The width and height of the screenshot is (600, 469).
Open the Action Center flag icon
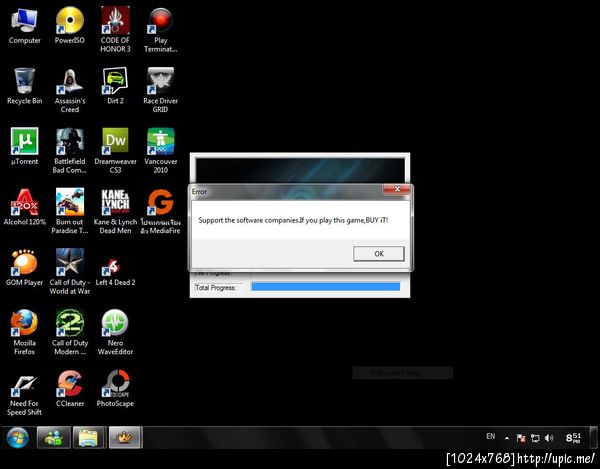(521, 438)
